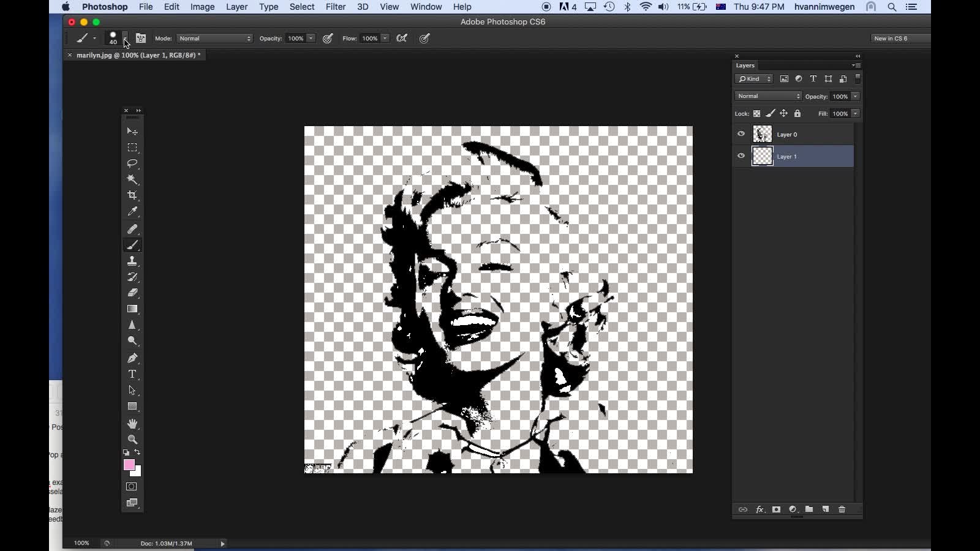Select the Zoom tool
980x551 pixels.
[132, 440]
